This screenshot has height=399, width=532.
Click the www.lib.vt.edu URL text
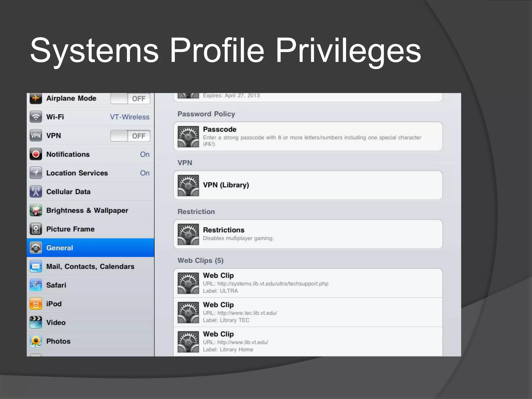[x=236, y=342]
